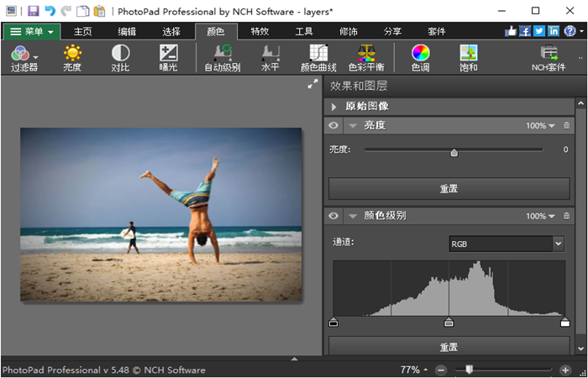Click the zoom in plus button

(565, 370)
